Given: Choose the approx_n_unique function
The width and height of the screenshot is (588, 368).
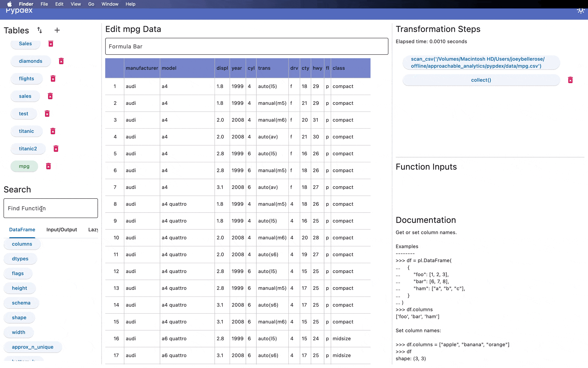Looking at the screenshot, I should tap(33, 347).
